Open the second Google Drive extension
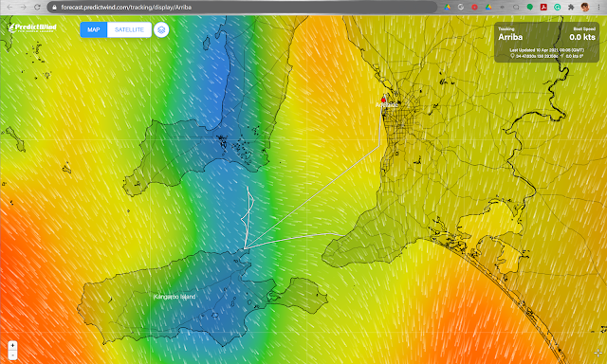Image resolution: width=607 pixels, height=364 pixels. 488,7
